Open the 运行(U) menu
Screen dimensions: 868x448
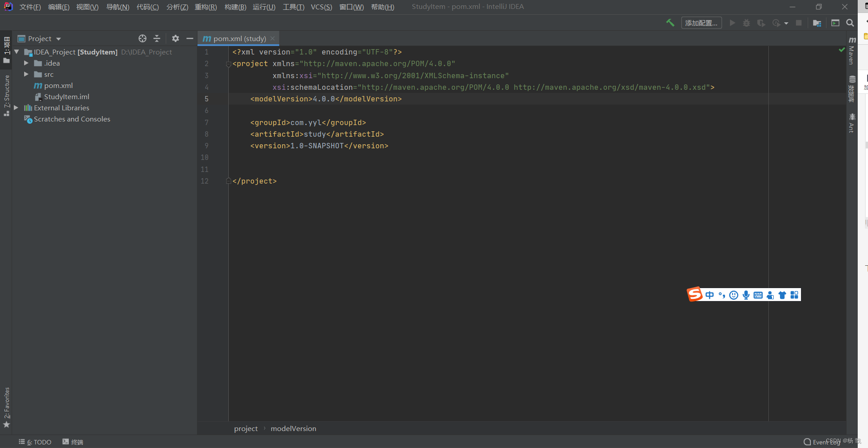[264, 7]
